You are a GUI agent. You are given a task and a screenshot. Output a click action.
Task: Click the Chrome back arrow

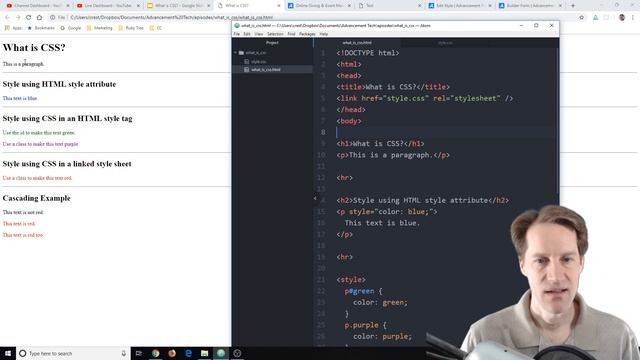pyautogui.click(x=7, y=18)
